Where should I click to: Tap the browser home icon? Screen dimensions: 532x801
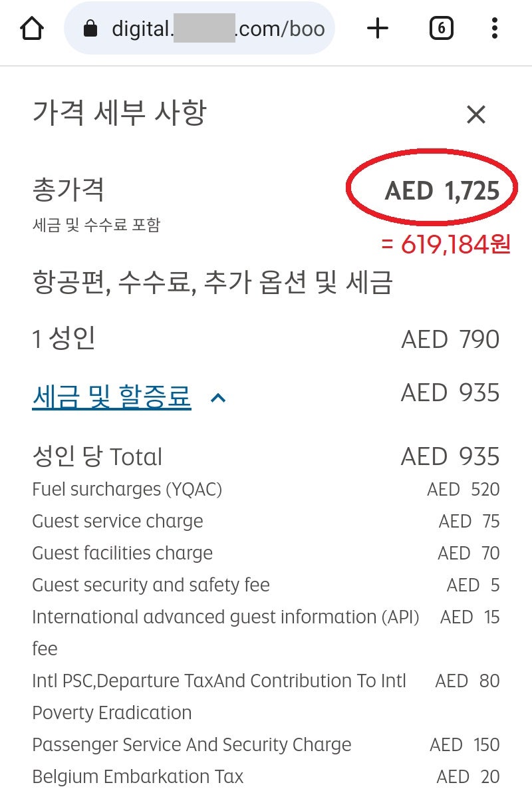click(32, 28)
